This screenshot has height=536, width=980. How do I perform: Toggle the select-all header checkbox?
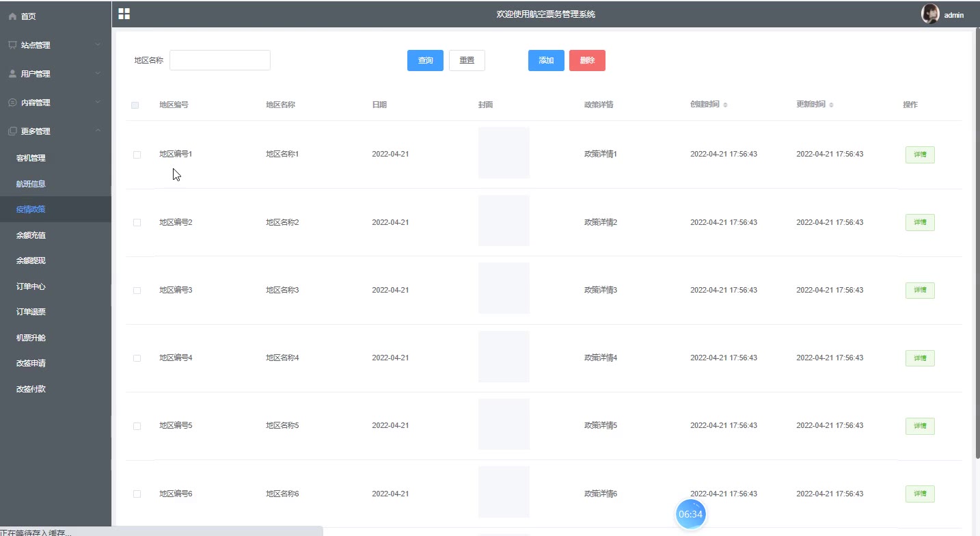point(135,105)
